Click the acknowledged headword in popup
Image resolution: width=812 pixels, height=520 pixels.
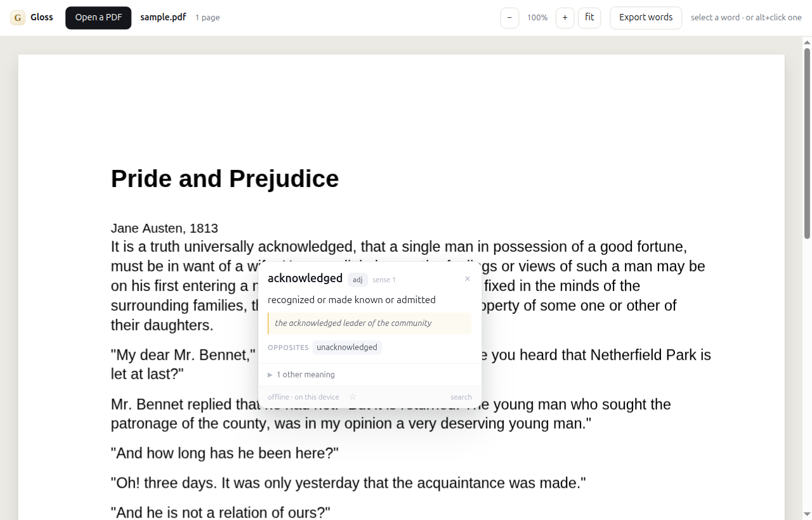(x=305, y=278)
